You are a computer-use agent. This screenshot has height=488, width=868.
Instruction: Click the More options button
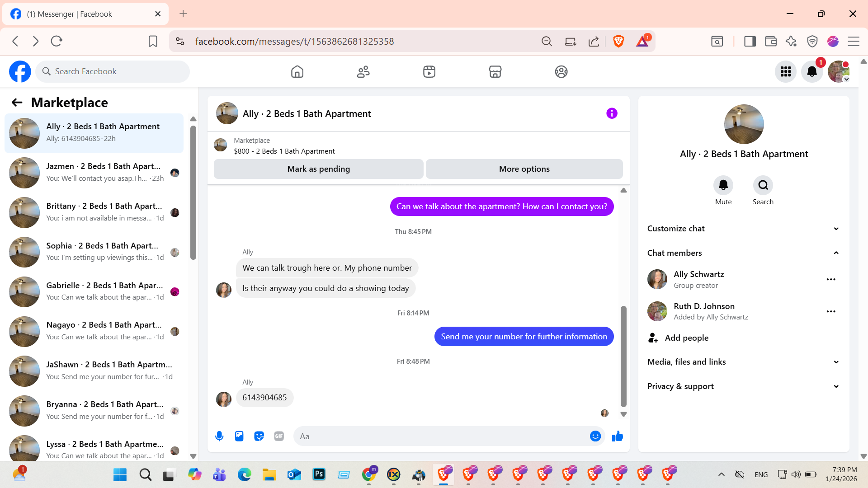pyautogui.click(x=524, y=169)
